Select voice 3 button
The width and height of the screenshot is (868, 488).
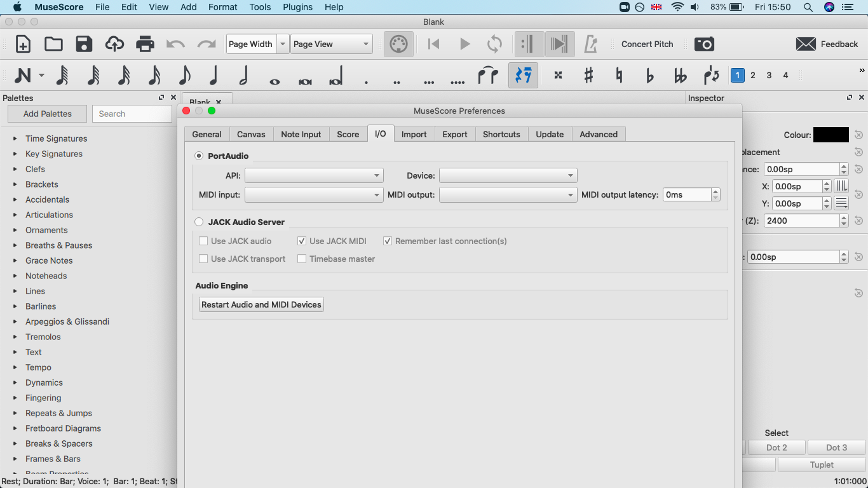click(769, 75)
